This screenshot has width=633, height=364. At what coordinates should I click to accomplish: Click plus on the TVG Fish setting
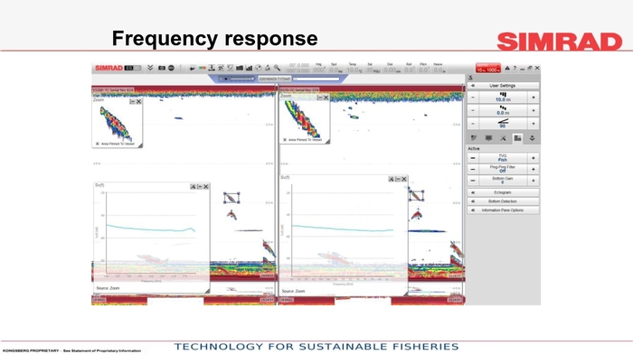pos(534,158)
